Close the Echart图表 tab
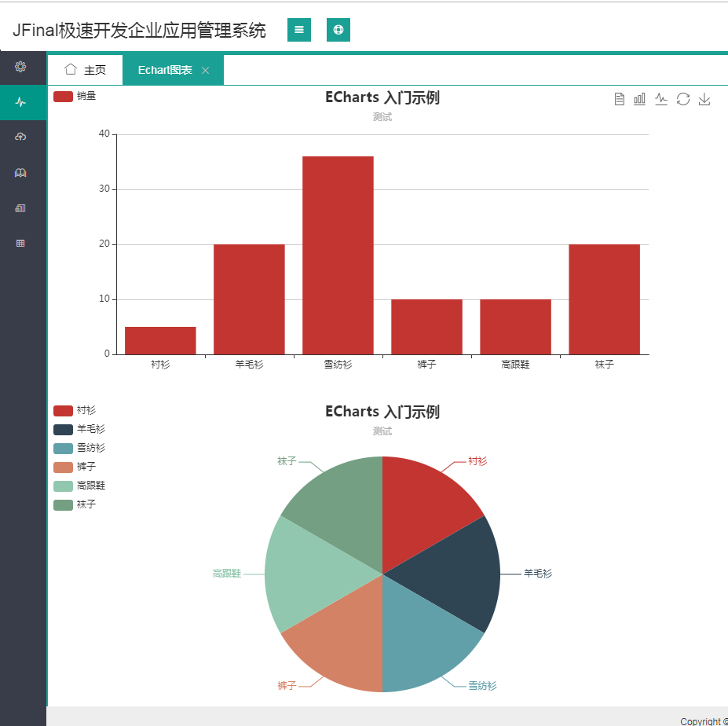728x726 pixels. point(205,69)
